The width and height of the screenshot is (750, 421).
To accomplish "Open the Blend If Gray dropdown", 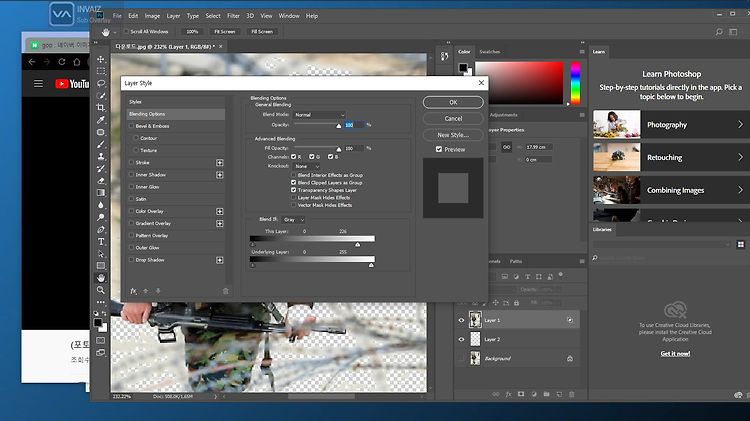I will (293, 220).
